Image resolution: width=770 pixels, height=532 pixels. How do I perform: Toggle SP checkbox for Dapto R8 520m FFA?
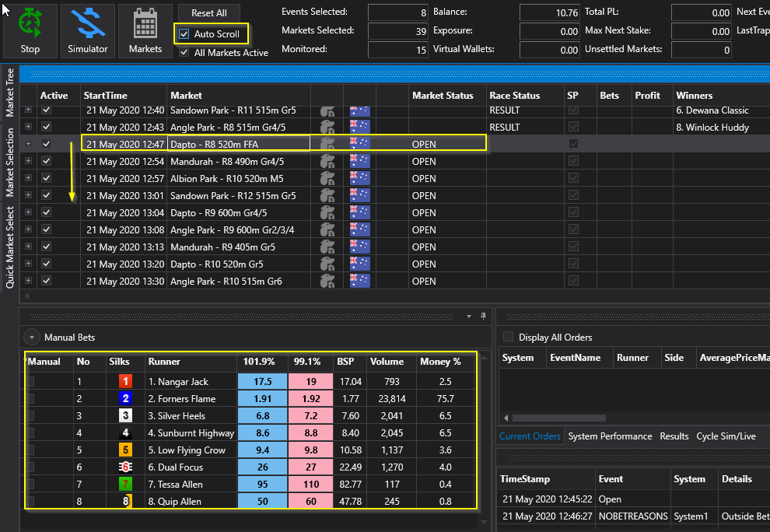(573, 144)
